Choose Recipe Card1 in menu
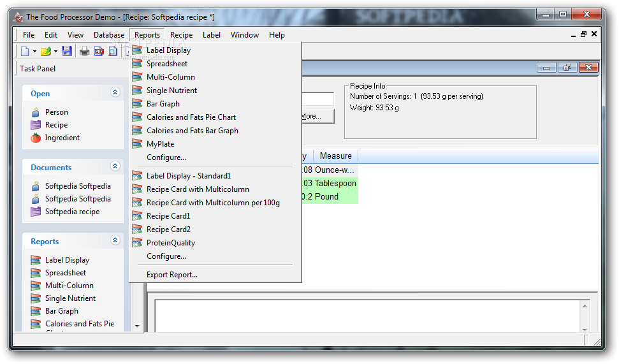This screenshot has height=364, width=619. 215,216
